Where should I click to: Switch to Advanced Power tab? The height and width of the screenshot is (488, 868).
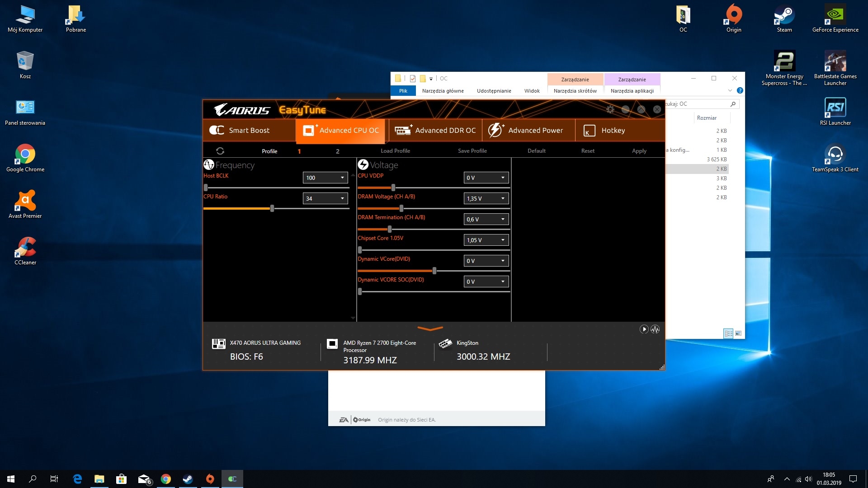[x=528, y=130]
